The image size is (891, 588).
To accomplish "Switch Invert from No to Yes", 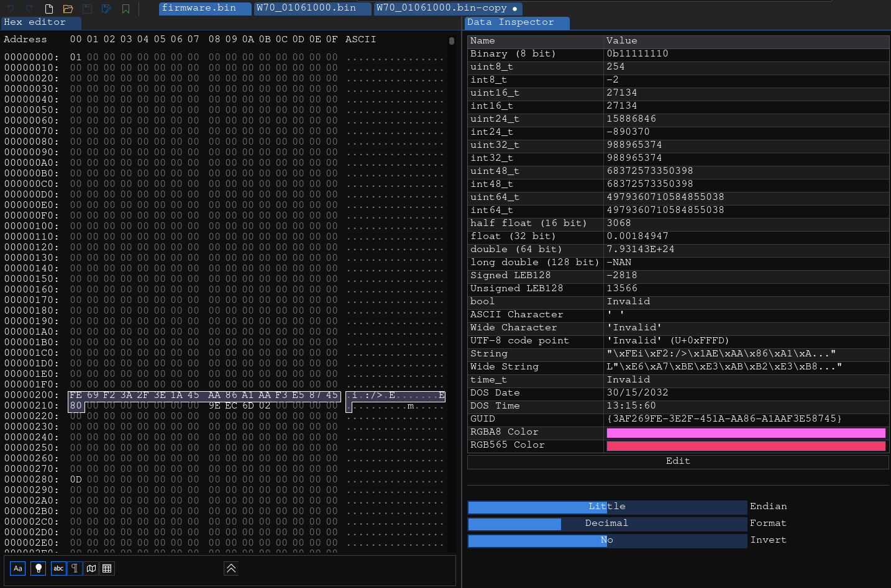I will [x=607, y=540].
